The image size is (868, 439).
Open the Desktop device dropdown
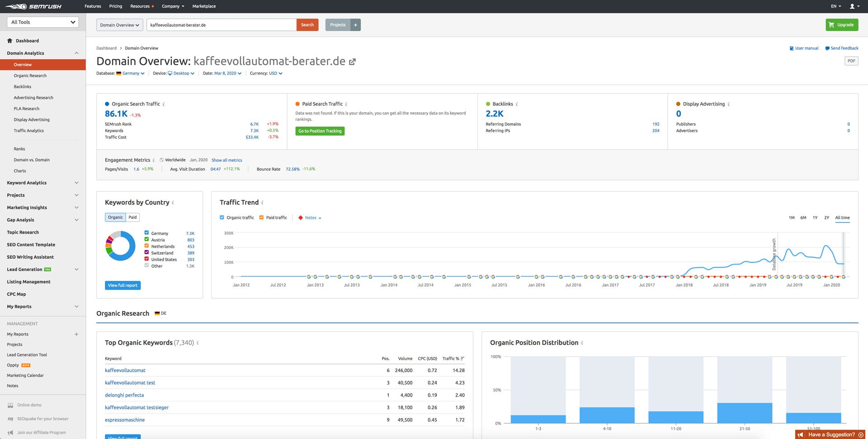tap(181, 73)
